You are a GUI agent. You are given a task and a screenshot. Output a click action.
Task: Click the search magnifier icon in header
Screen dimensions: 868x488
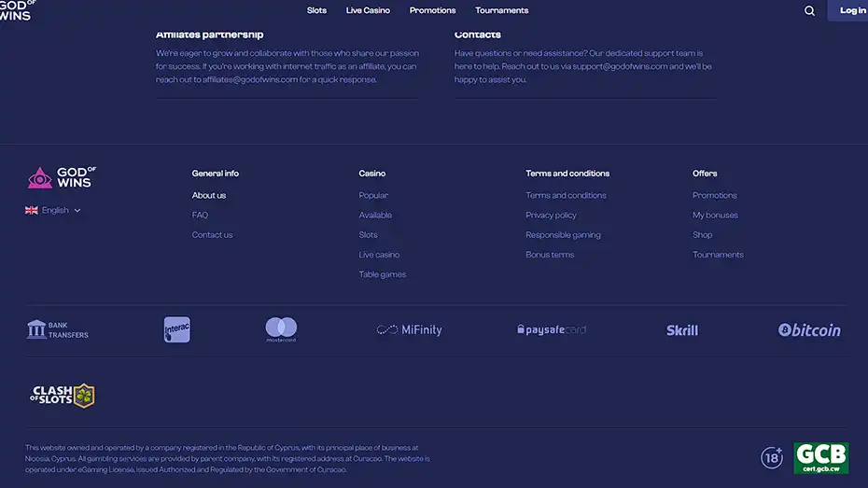809,11
